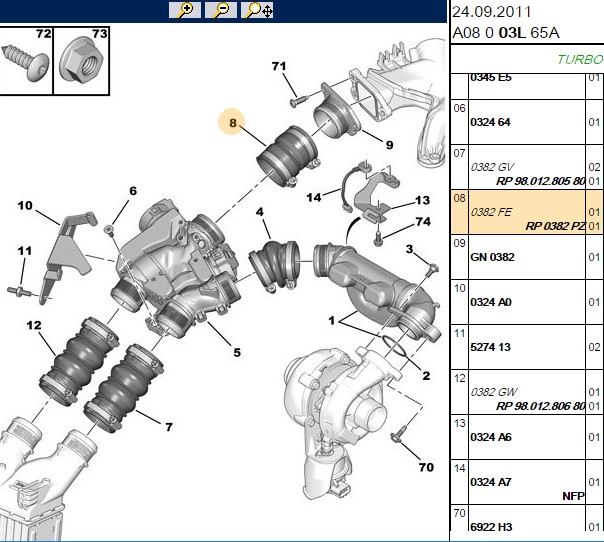
Task: Click part 0324 A0 in row 10
Action: pyautogui.click(x=491, y=302)
